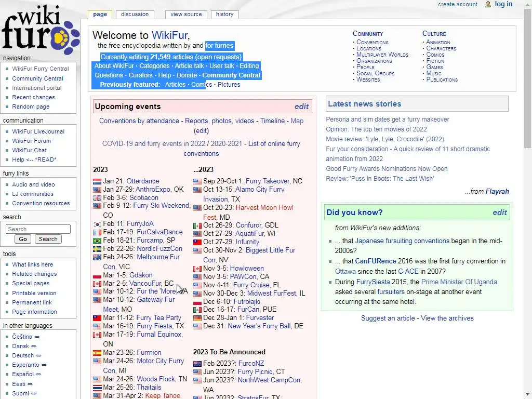Open Flayrah news source link

tap(497, 191)
